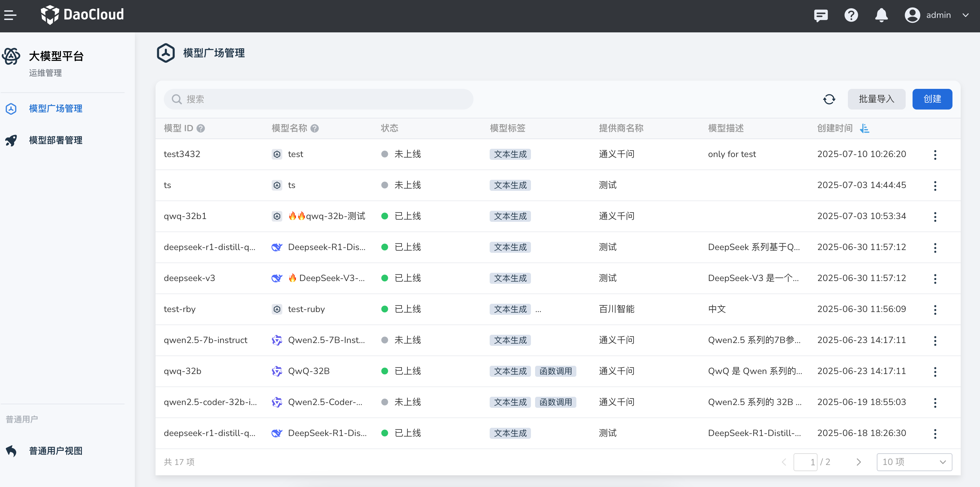
Task: Click the model name help tooltip icon
Action: pyautogui.click(x=314, y=129)
